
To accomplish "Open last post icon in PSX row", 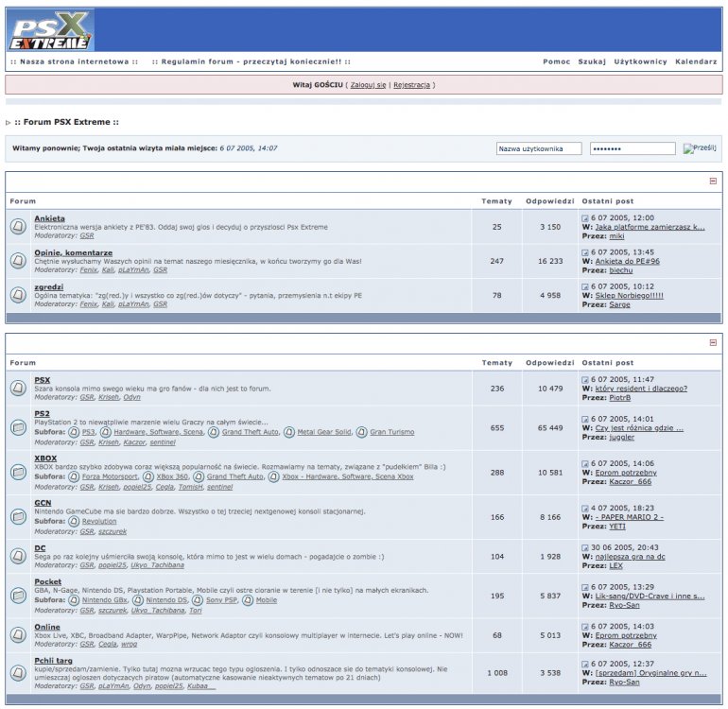I will point(585,379).
